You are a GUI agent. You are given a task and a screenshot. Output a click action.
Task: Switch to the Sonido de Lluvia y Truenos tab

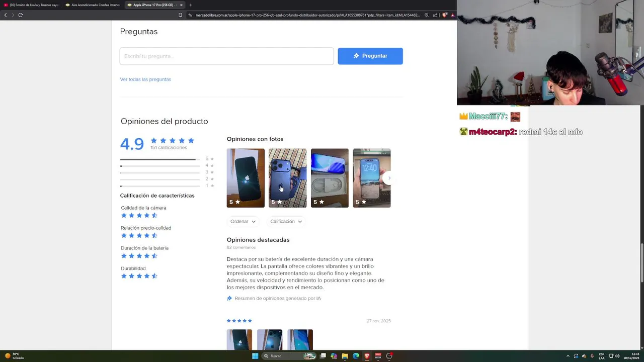(x=31, y=5)
